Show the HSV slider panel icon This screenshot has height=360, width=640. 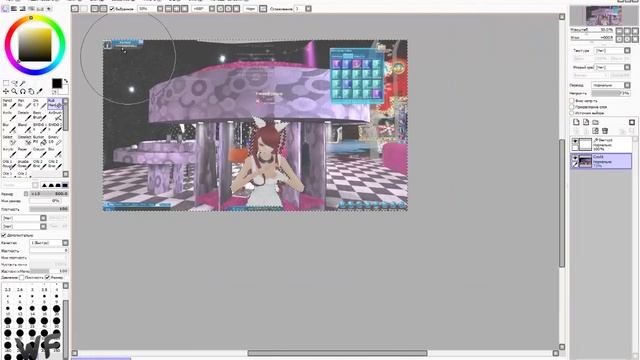pos(22,9)
